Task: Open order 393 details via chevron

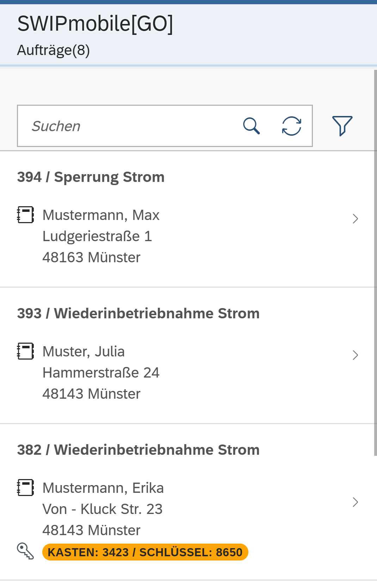Action: [355, 355]
